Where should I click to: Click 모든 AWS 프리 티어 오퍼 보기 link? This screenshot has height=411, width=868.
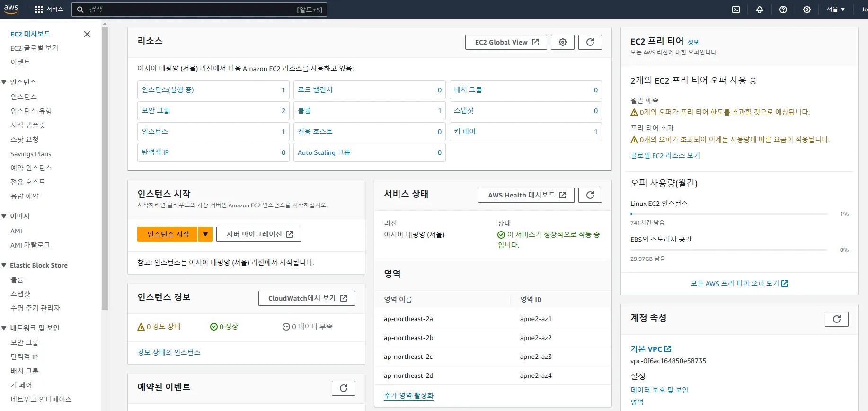[739, 284]
